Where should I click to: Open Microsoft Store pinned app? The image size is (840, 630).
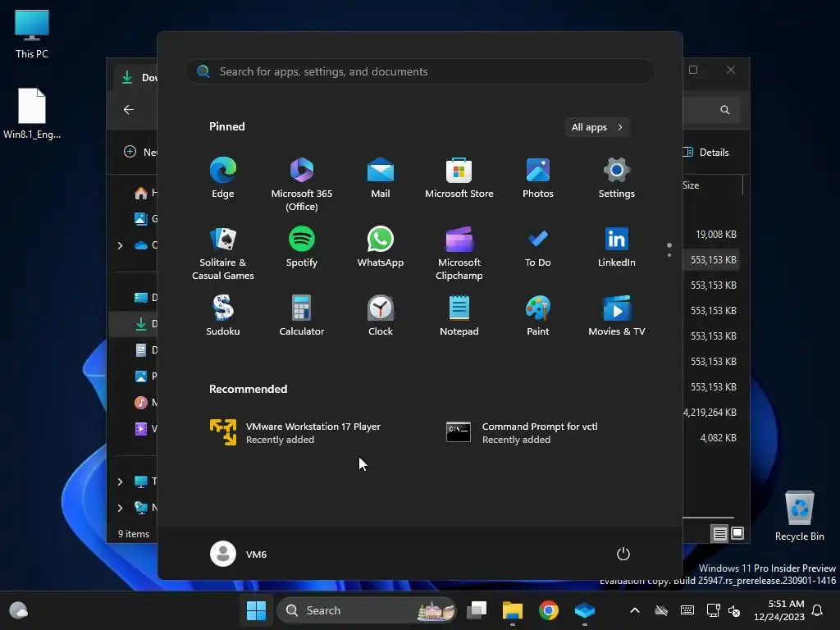pyautogui.click(x=459, y=178)
